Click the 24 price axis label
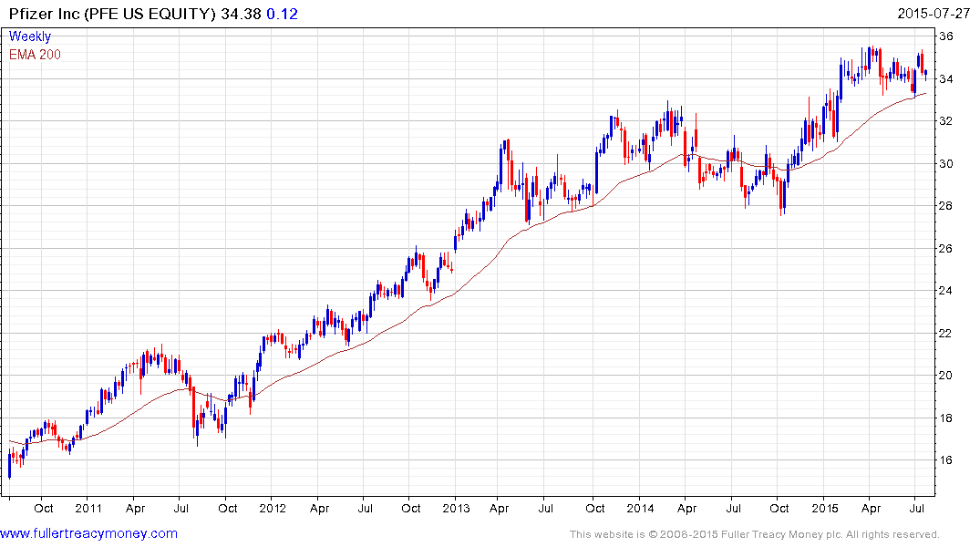The height and width of the screenshot is (547, 980). pos(945,291)
